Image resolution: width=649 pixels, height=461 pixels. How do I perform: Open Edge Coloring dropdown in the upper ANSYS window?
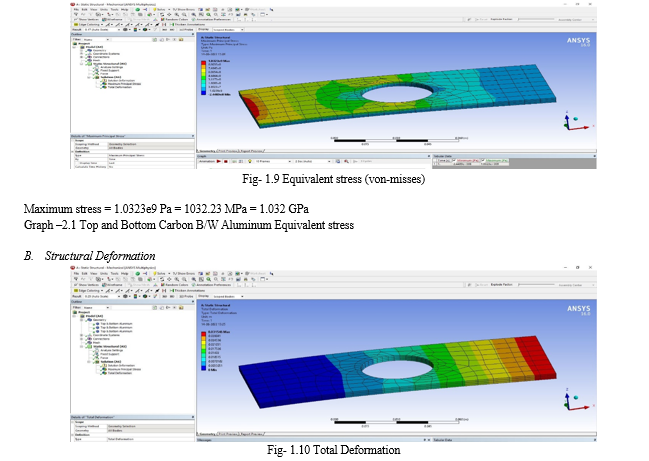click(x=88, y=24)
